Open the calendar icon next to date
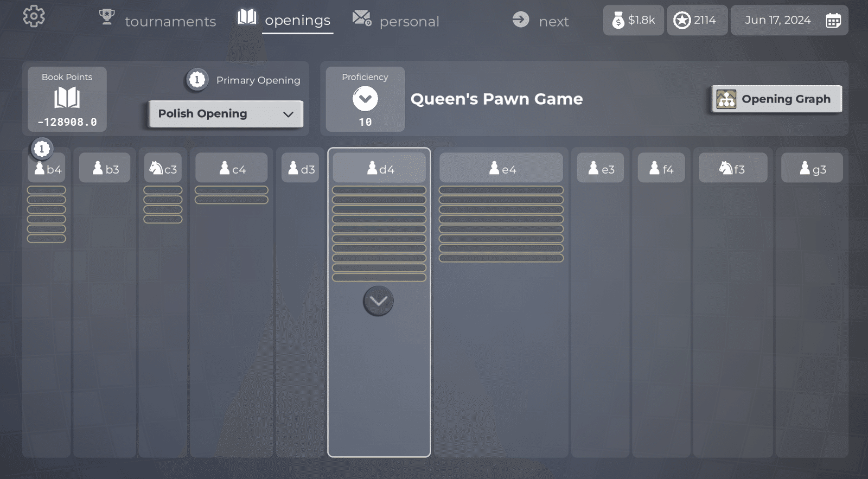 click(x=833, y=21)
